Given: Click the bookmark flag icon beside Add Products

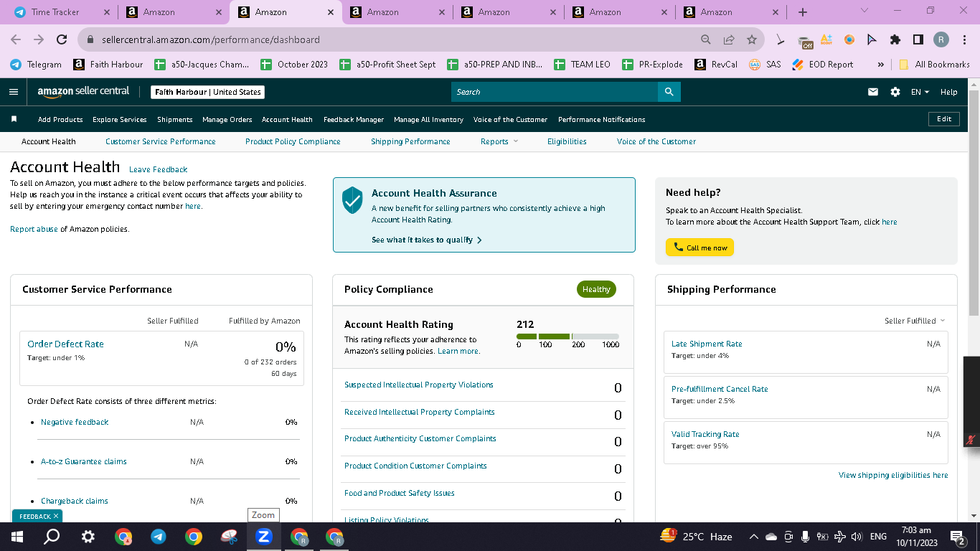Looking at the screenshot, I should coord(14,119).
